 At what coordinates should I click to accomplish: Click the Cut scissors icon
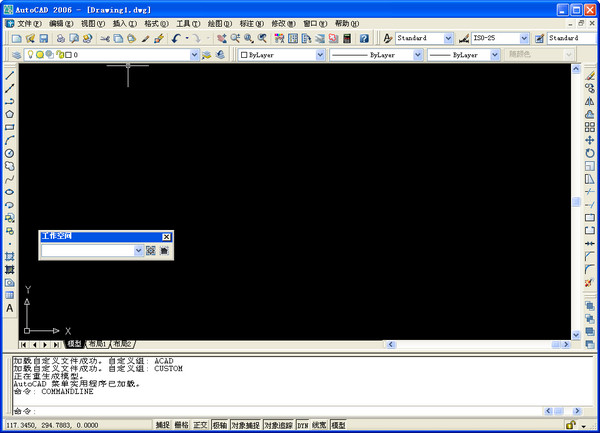click(x=104, y=38)
